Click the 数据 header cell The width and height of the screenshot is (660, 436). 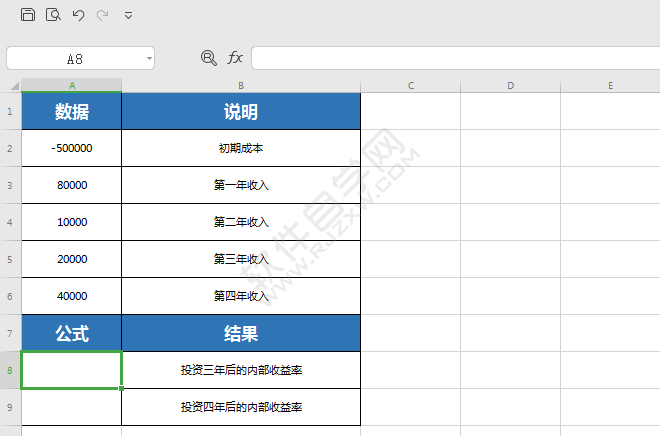click(72, 112)
